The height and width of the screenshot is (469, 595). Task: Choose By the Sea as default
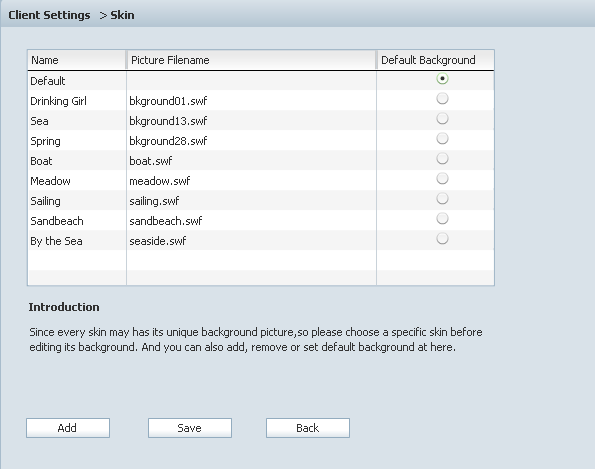click(x=442, y=239)
